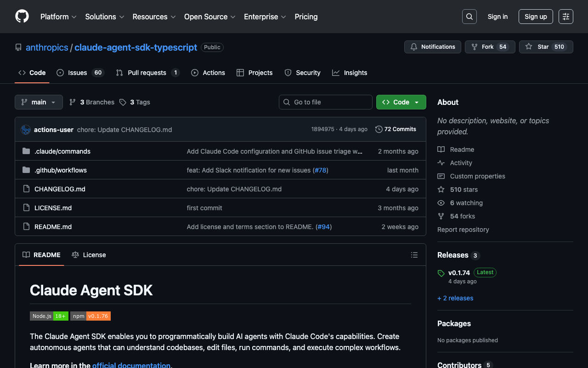Expand the main branch dropdown
This screenshot has height=368, width=588.
(39, 102)
